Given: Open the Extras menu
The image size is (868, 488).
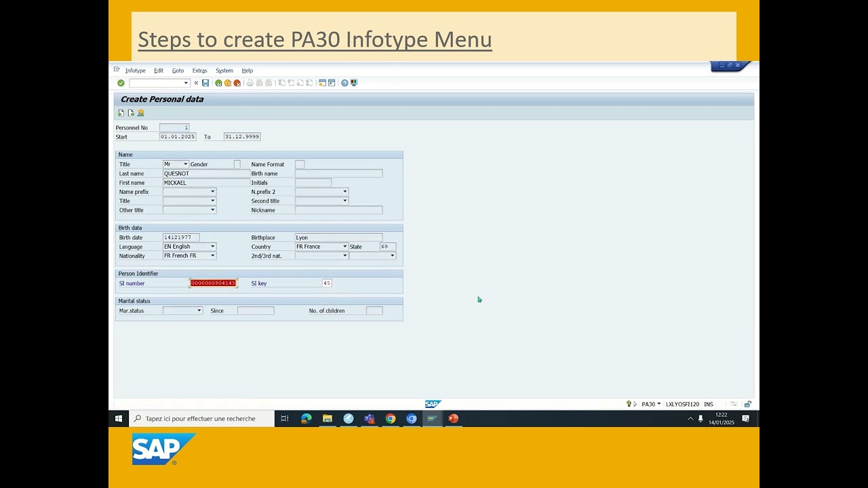Looking at the screenshot, I should coord(199,70).
